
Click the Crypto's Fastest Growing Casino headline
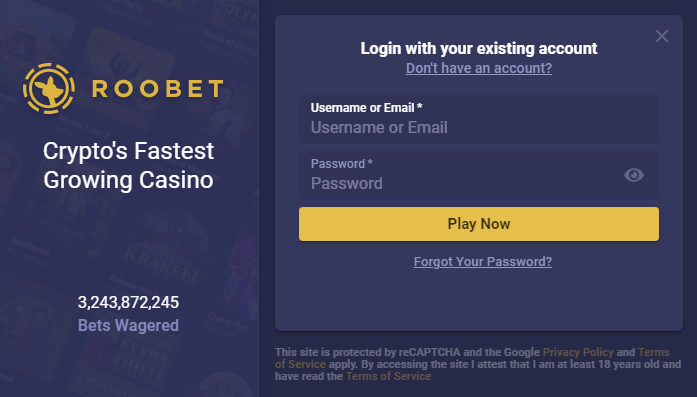[128, 165]
